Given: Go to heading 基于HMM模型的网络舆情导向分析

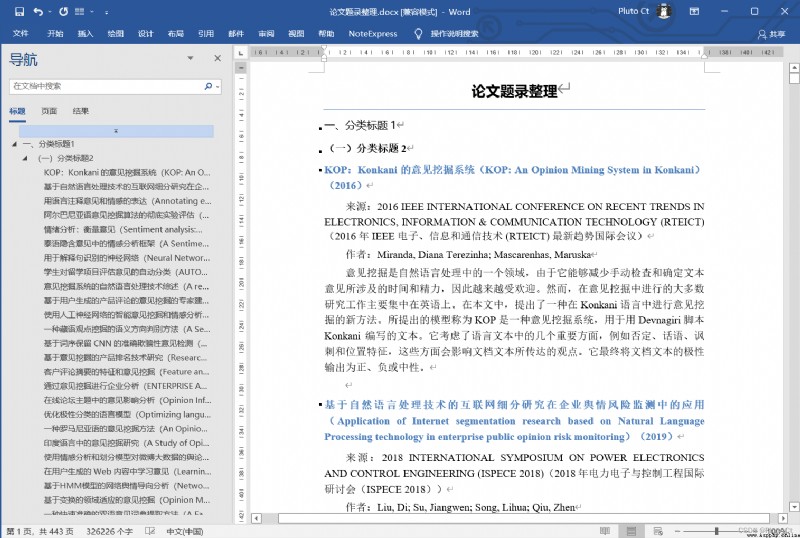Looking at the screenshot, I should tap(127, 486).
